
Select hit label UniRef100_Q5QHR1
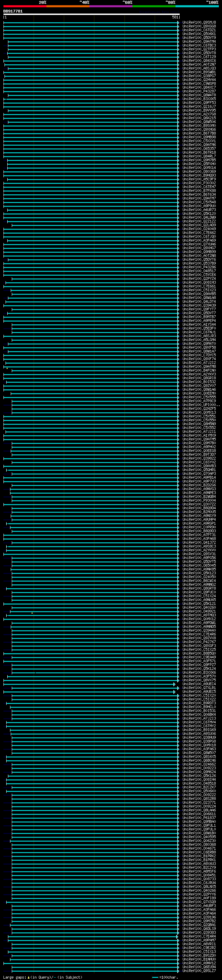(x=199, y=470)
